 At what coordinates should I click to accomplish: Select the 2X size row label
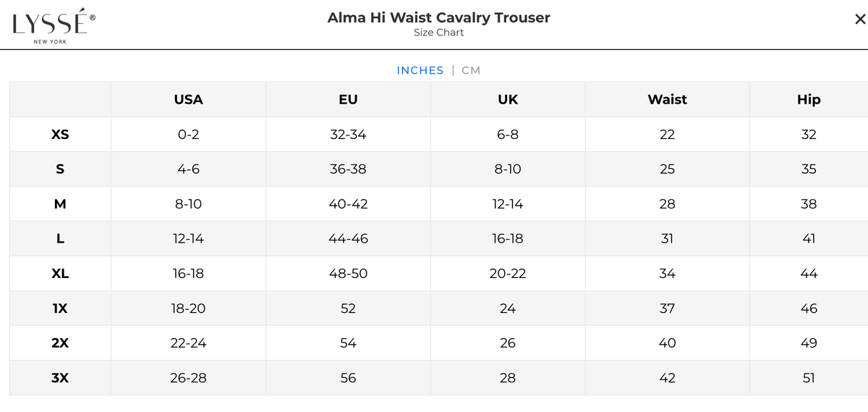(x=60, y=343)
